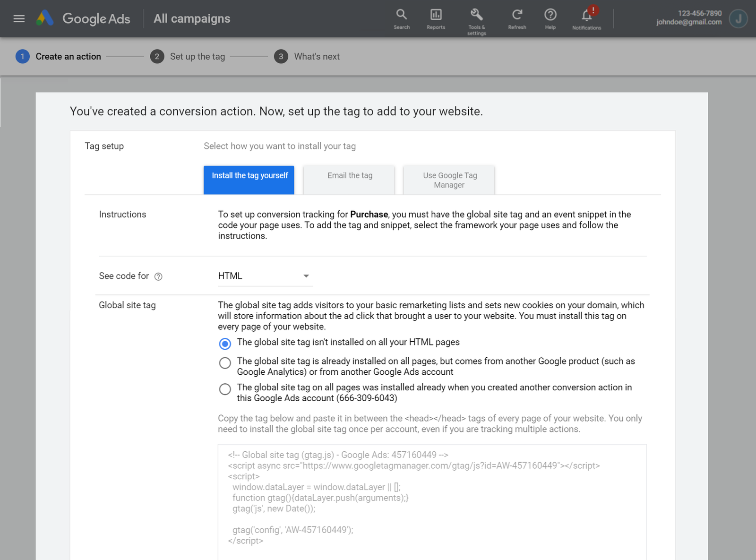Click help icon beside See code for
Image resolution: width=756 pixels, height=560 pixels.
158,277
